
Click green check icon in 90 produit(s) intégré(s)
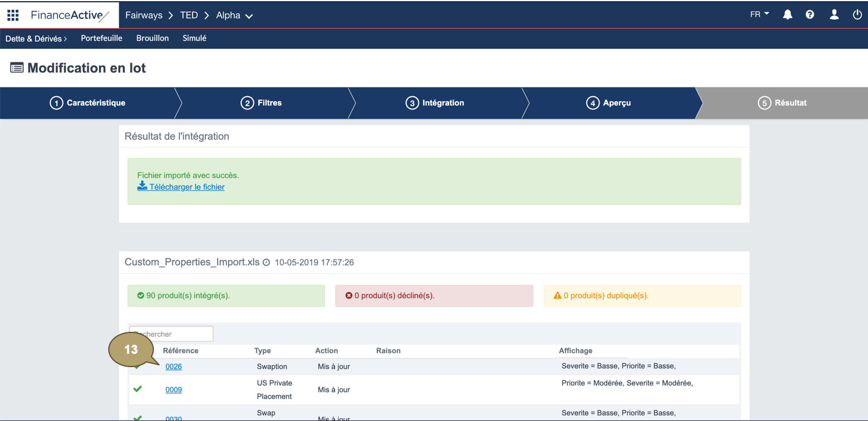(141, 295)
